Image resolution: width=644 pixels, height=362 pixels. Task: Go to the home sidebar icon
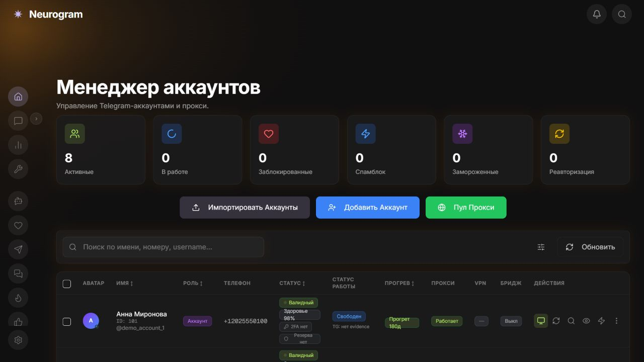[x=18, y=97]
